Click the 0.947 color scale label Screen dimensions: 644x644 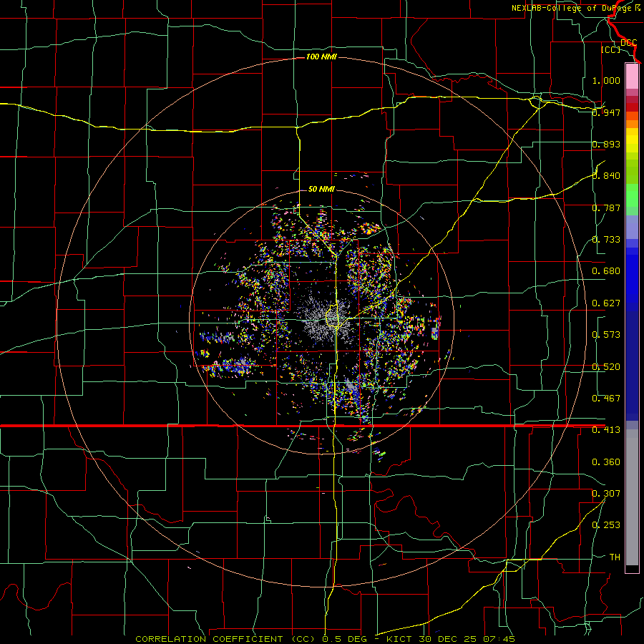[606, 112]
